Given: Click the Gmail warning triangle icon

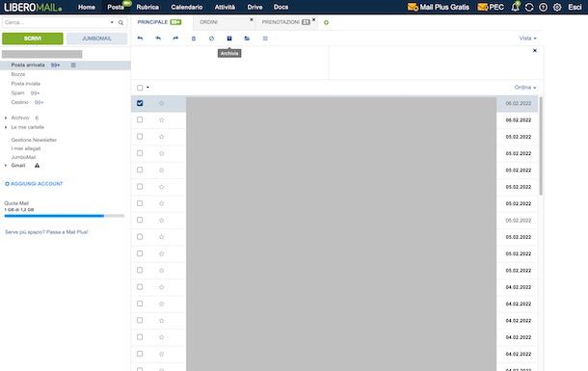Looking at the screenshot, I should [x=38, y=166].
